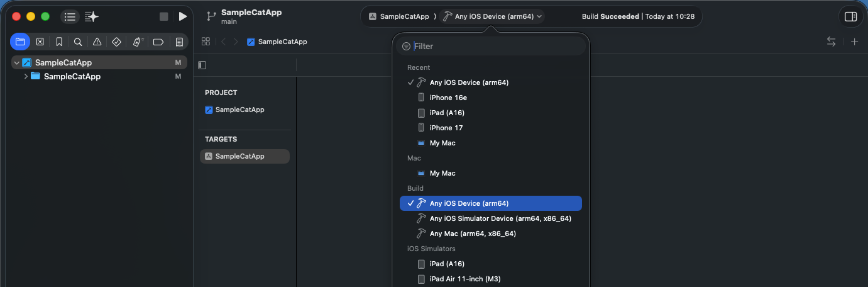Select the SampleCatApp project root row
Image resolution: width=868 pixels, height=287 pixels.
tap(99, 62)
